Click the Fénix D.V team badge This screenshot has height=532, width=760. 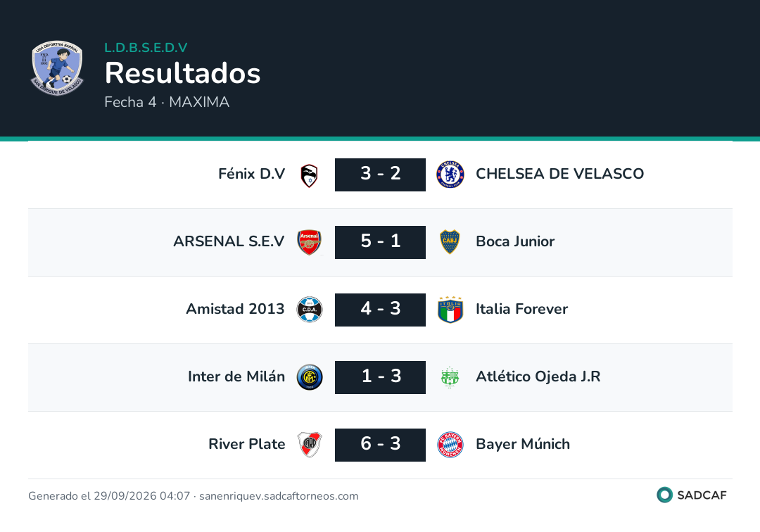pyautogui.click(x=309, y=175)
